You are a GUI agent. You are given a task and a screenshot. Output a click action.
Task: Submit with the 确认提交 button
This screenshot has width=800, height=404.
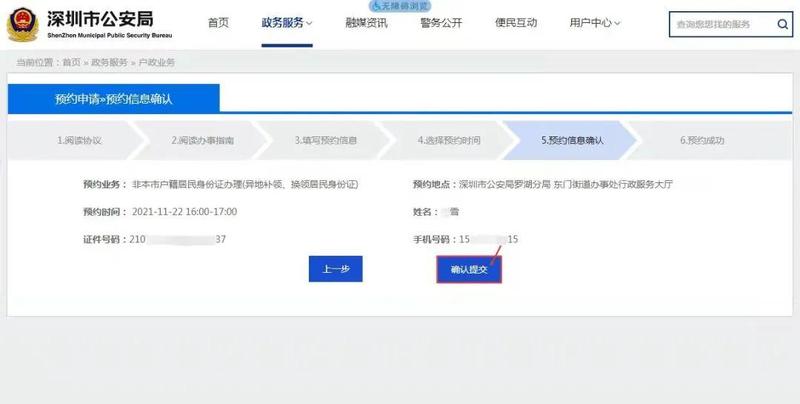468,269
